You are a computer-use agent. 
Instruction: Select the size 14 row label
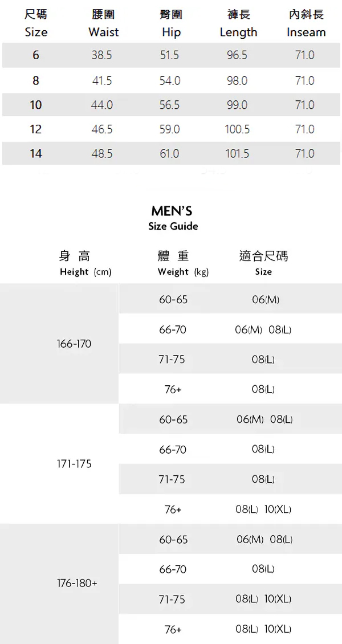36,154
